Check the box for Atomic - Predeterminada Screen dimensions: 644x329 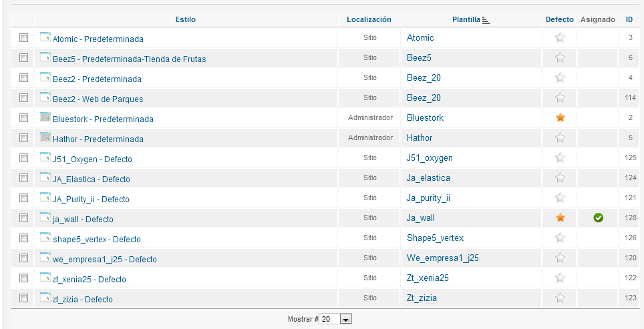click(24, 38)
